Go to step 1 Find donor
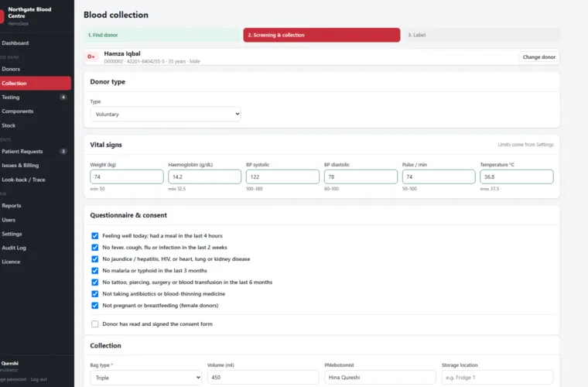 pos(162,35)
